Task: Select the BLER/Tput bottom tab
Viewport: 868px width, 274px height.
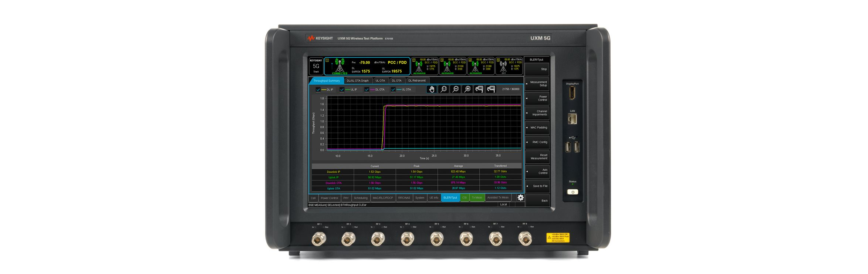Action: point(450,198)
